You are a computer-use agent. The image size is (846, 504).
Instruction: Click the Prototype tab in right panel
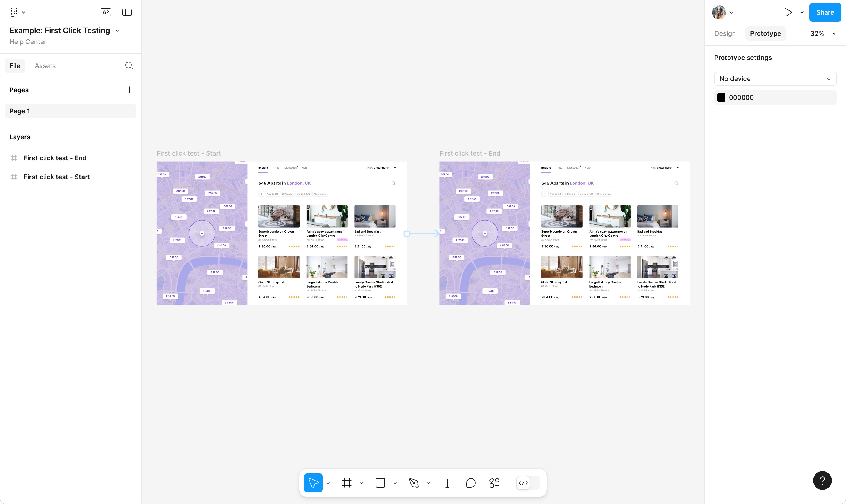pos(765,33)
